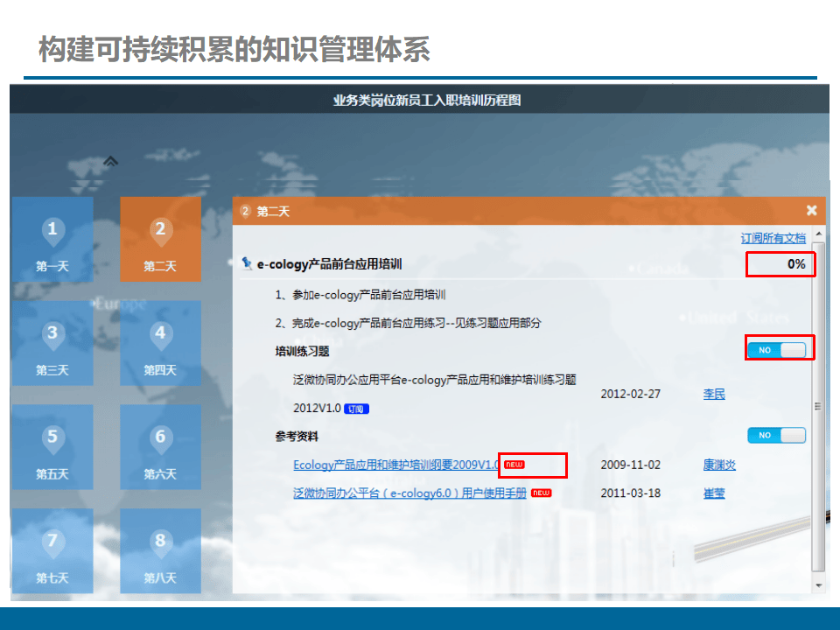
Task: Click the panel scrollbar up arrow
Action: tap(819, 234)
